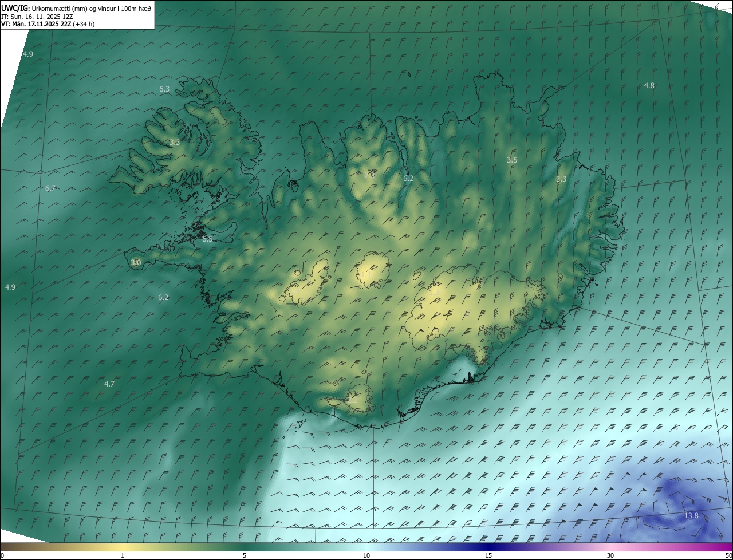
Task: Click the '10' tick on the color scale
Action: tap(366, 556)
